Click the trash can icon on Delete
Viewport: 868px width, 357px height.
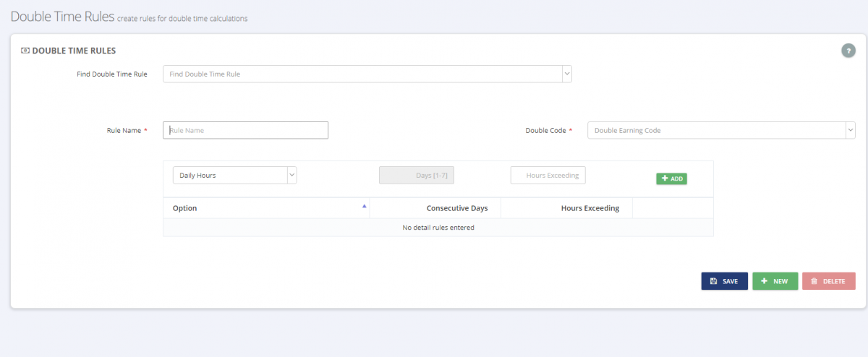813,281
